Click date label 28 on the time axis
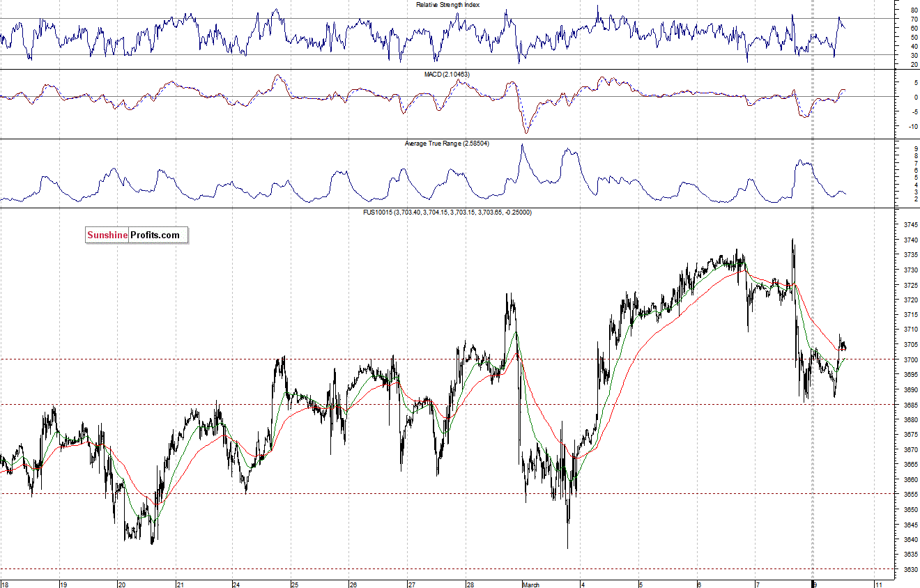This screenshot has height=588, width=920. [470, 584]
